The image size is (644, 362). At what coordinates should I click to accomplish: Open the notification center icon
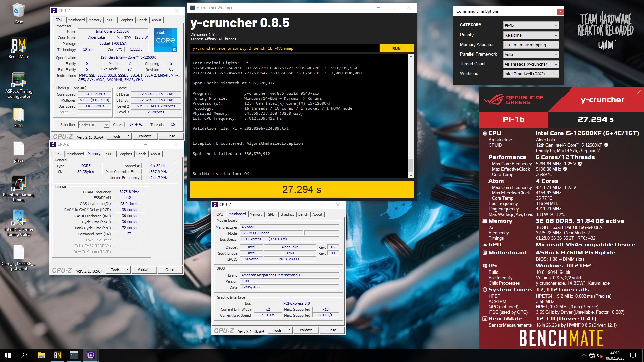(633, 355)
